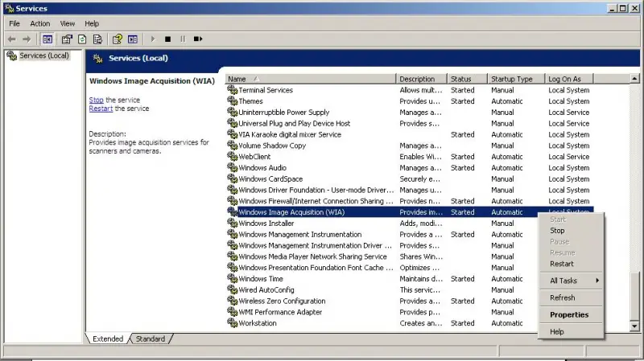This screenshot has height=361, width=644.
Task: Select Windows Media Player Network Sharing Service
Action: tap(382, 256)
